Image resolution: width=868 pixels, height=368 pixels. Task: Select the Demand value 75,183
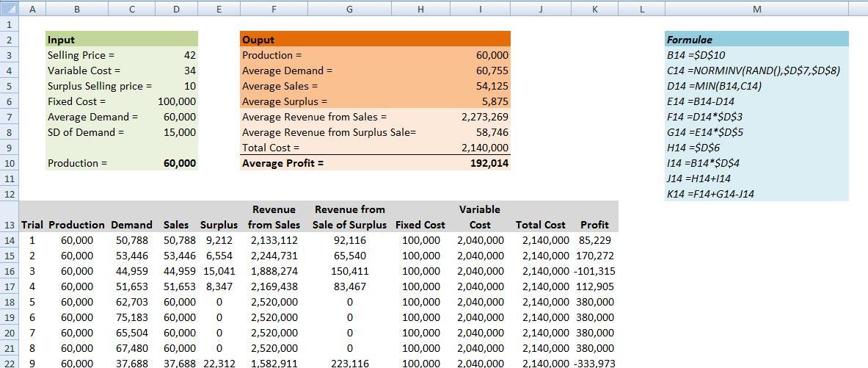(x=132, y=317)
